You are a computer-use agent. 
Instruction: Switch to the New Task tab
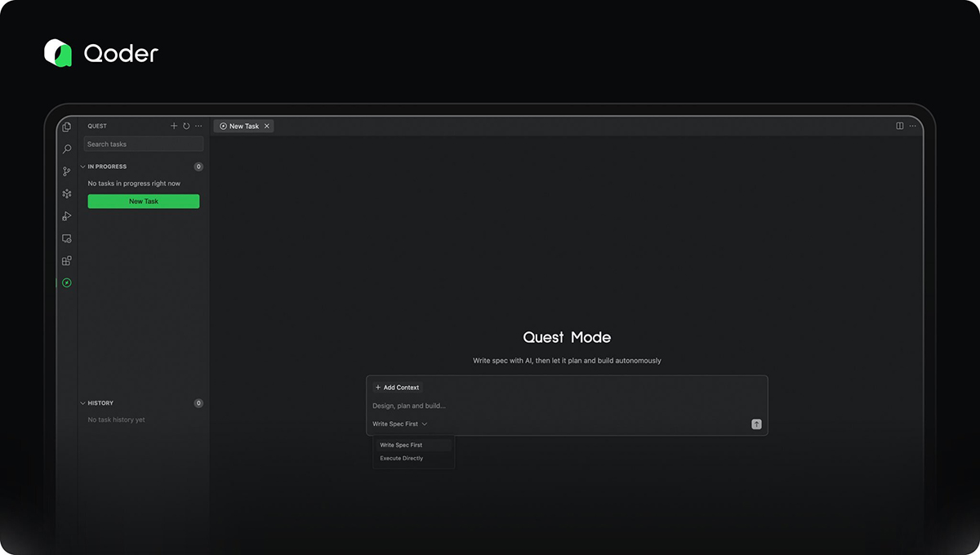243,126
